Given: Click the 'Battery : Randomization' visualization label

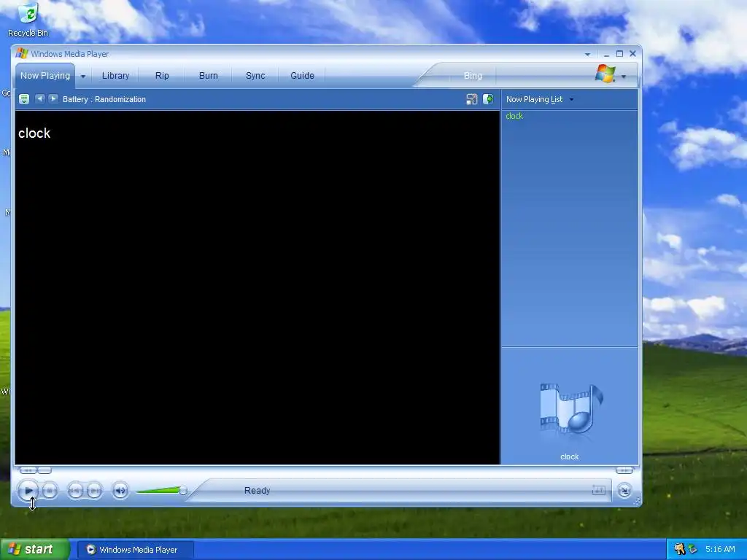Looking at the screenshot, I should click(104, 99).
